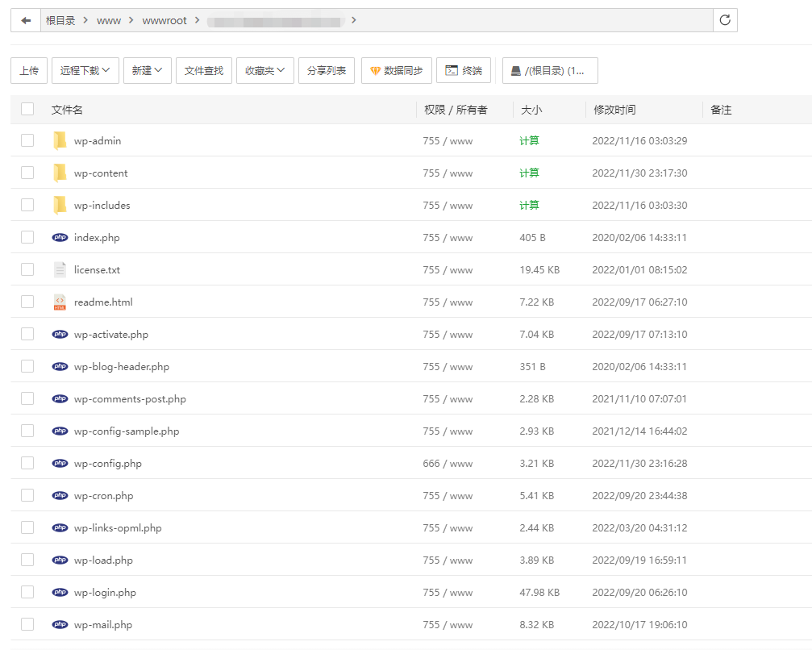812x650 pixels.
Task: Click the php icon for wp-login.php
Action: coord(60,592)
